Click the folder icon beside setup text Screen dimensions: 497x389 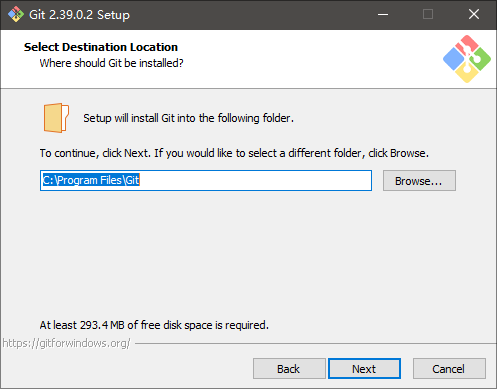56,118
